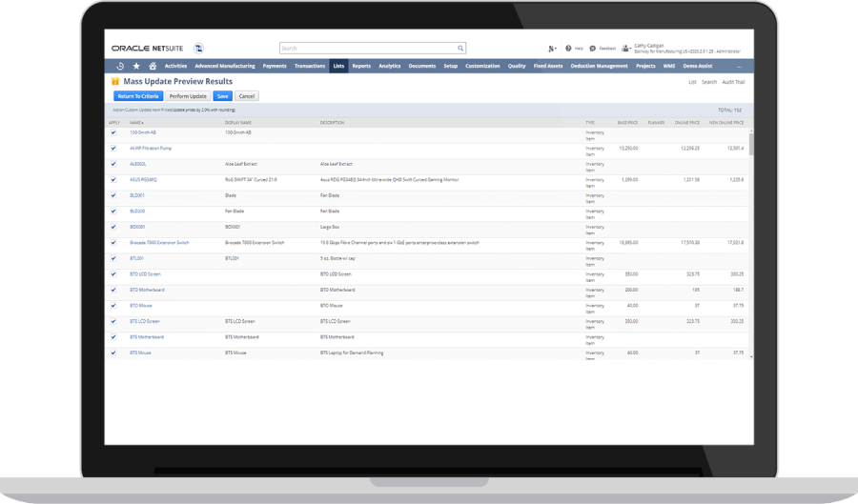Click the results list vertical scrollbar
The width and height of the screenshot is (858, 504).
(x=751, y=145)
